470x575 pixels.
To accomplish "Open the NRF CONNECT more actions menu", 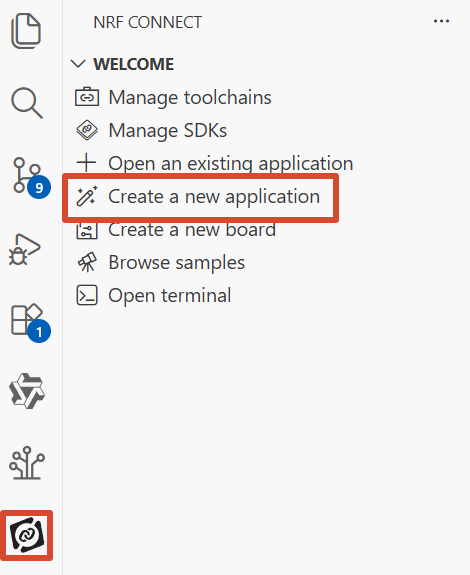I will [441, 21].
